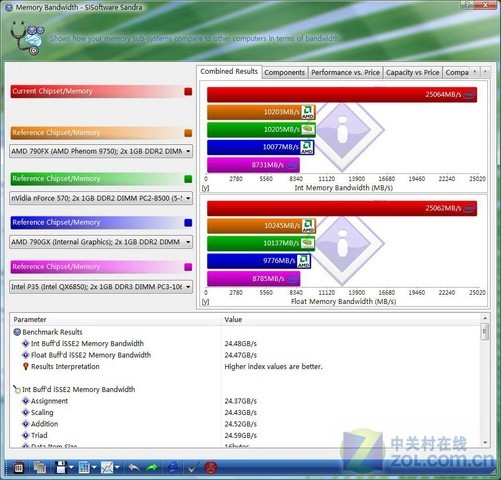Click the blue refresh results icon

pos(172,468)
